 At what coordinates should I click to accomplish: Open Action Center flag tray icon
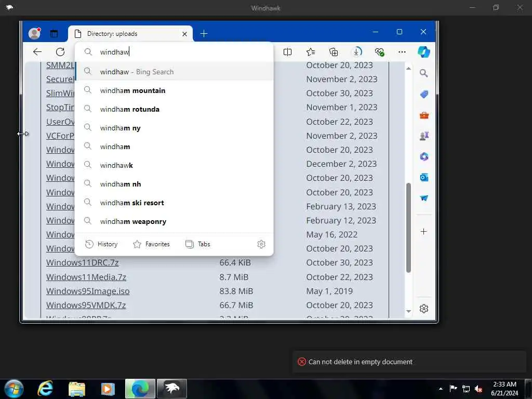pyautogui.click(x=453, y=389)
